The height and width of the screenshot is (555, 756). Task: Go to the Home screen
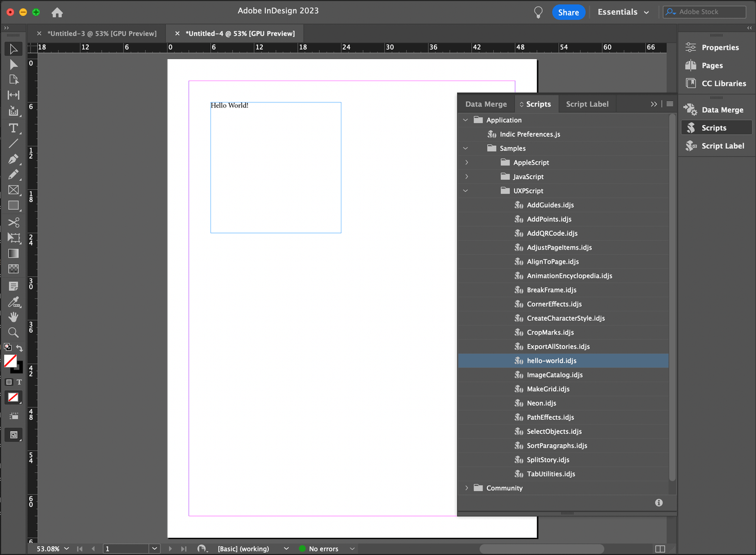pos(57,12)
